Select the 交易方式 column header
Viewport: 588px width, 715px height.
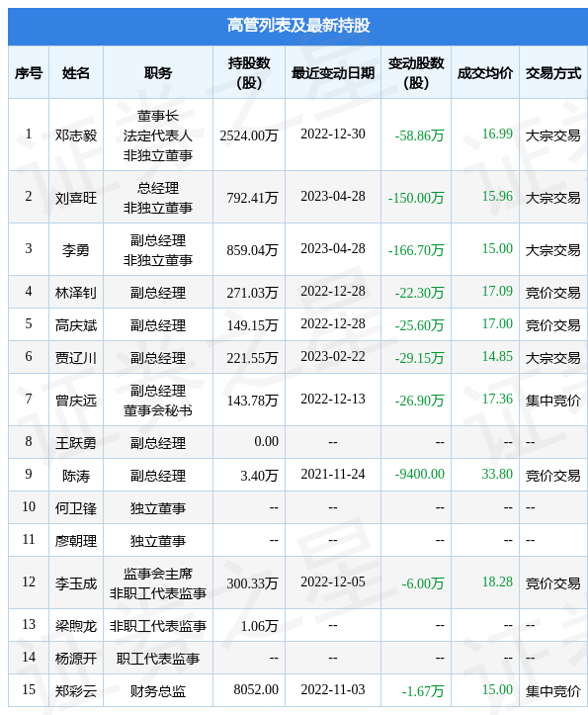pos(553,73)
